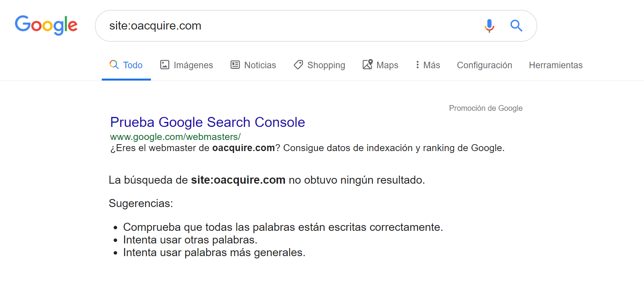Screen dimensions: 644x296
Task: Click the www.google.com/webmasters/ URL
Action: (x=175, y=137)
